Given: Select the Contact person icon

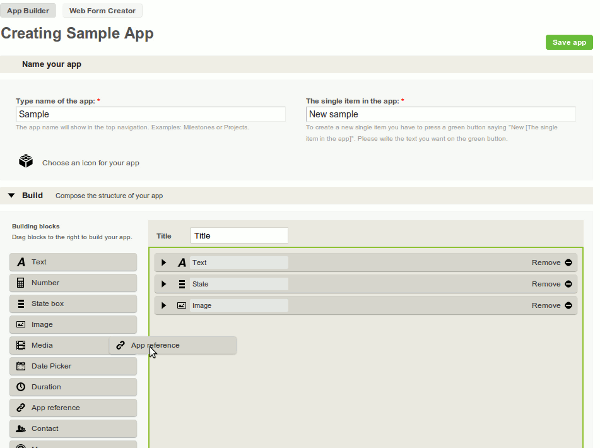Looking at the screenshot, I should coord(21,428).
